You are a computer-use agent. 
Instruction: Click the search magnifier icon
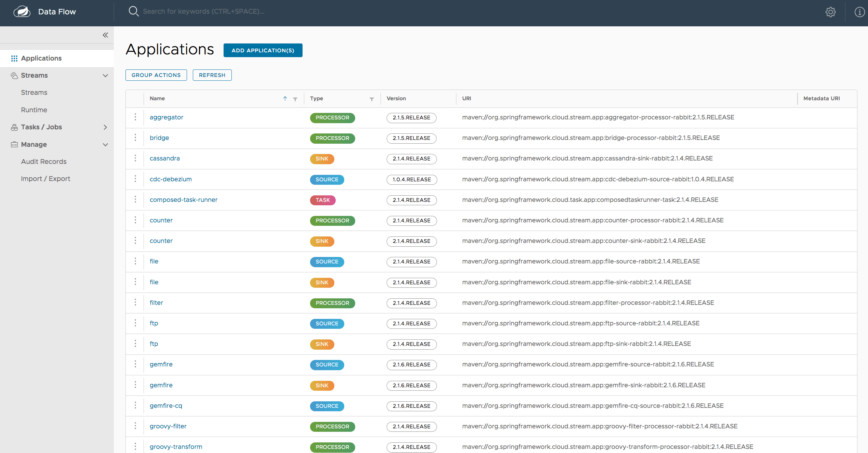[134, 11]
